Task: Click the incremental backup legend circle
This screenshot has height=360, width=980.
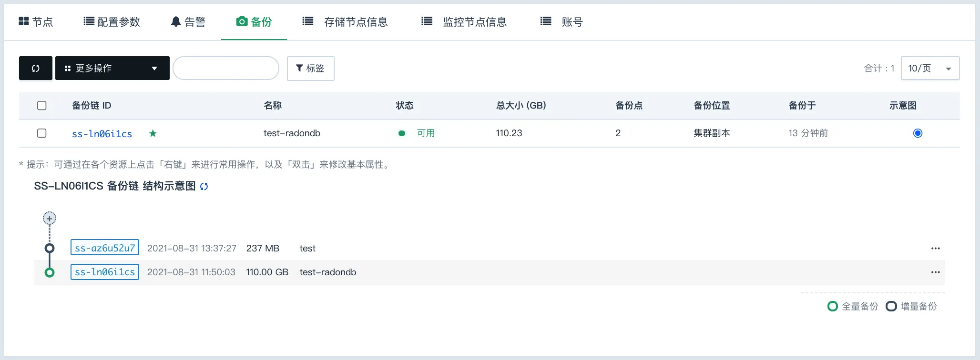Action: click(891, 306)
